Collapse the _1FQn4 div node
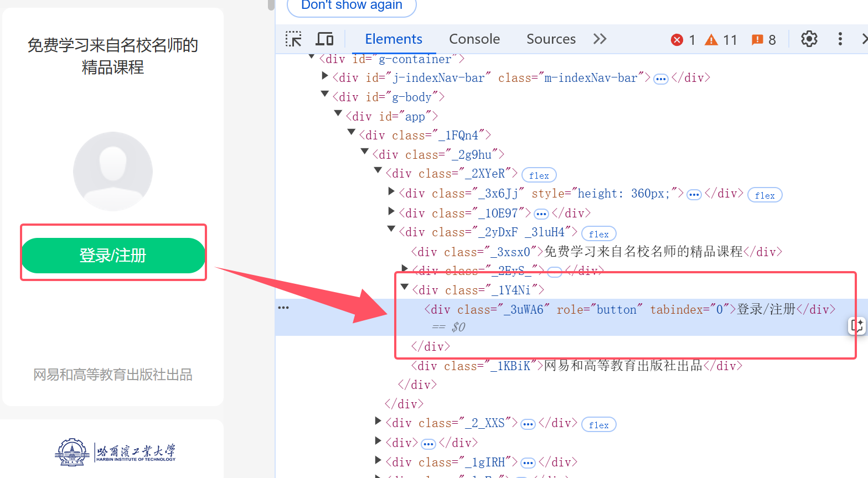This screenshot has height=478, width=868. [352, 132]
